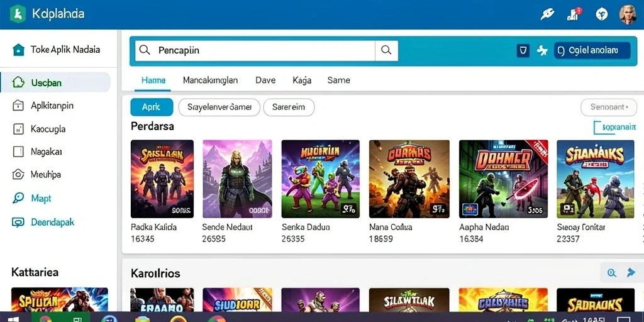
Task: Click the search submit magnifier button
Action: [x=387, y=50]
